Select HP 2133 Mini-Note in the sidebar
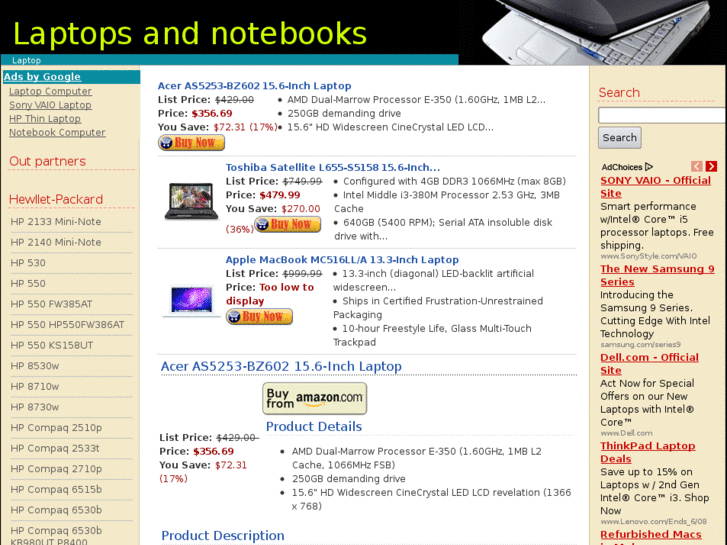The height and width of the screenshot is (545, 727). [56, 222]
